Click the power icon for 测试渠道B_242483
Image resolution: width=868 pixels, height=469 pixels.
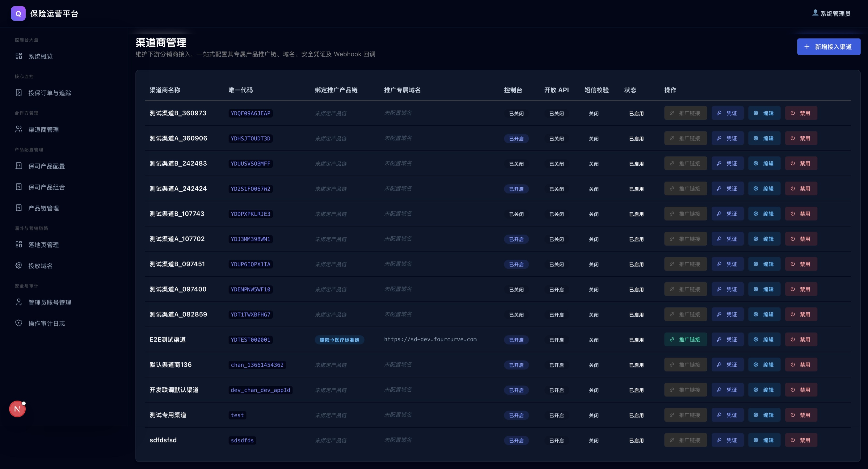pos(793,163)
